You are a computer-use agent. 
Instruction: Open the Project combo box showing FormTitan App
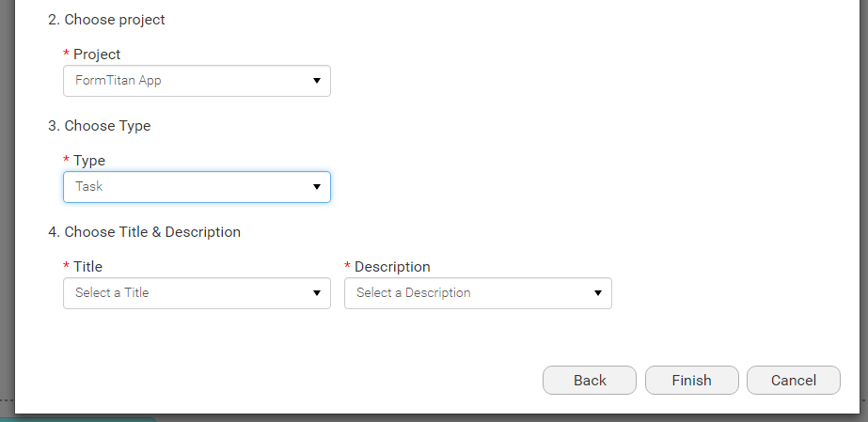(197, 81)
